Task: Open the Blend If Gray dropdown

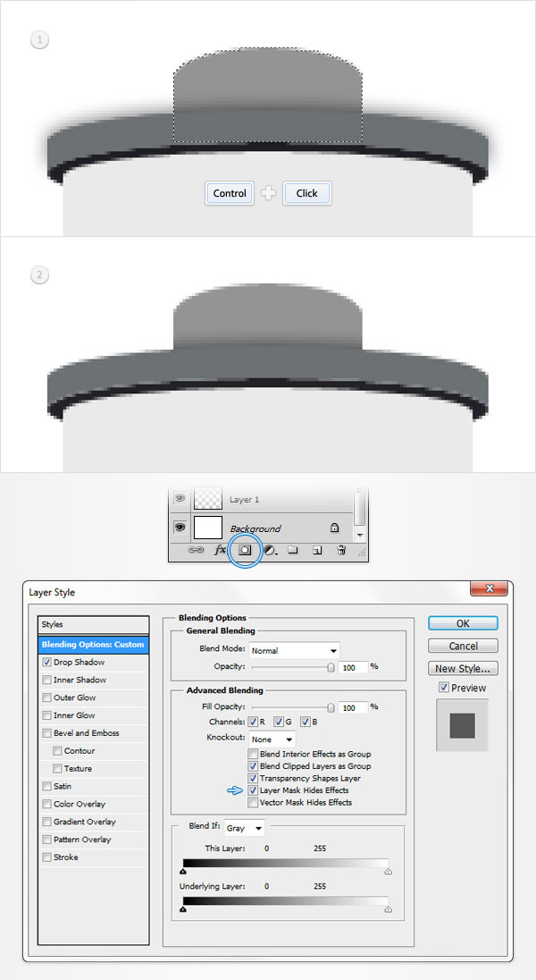Action: 245,827
